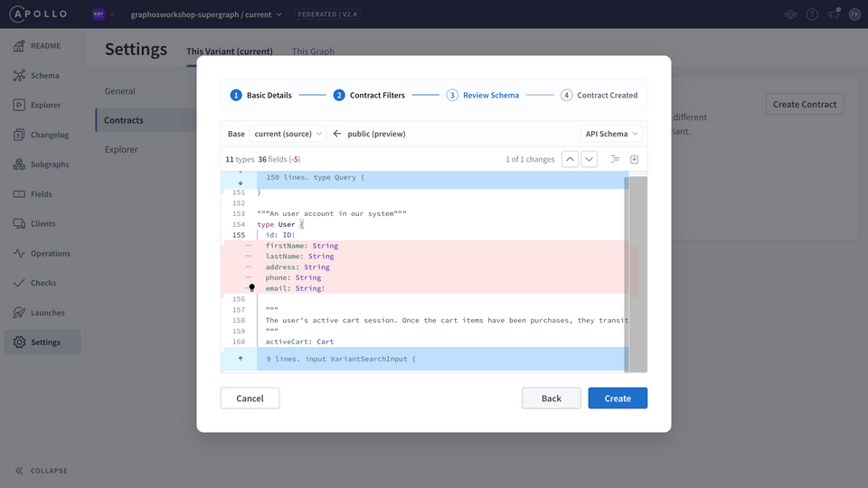The height and width of the screenshot is (488, 868).
Task: Open the help question mark icon
Action: click(x=812, y=14)
